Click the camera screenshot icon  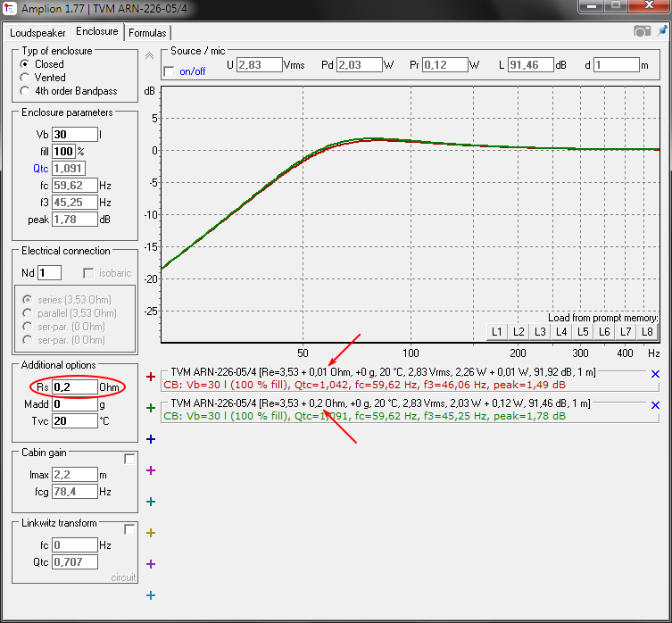pos(642,31)
